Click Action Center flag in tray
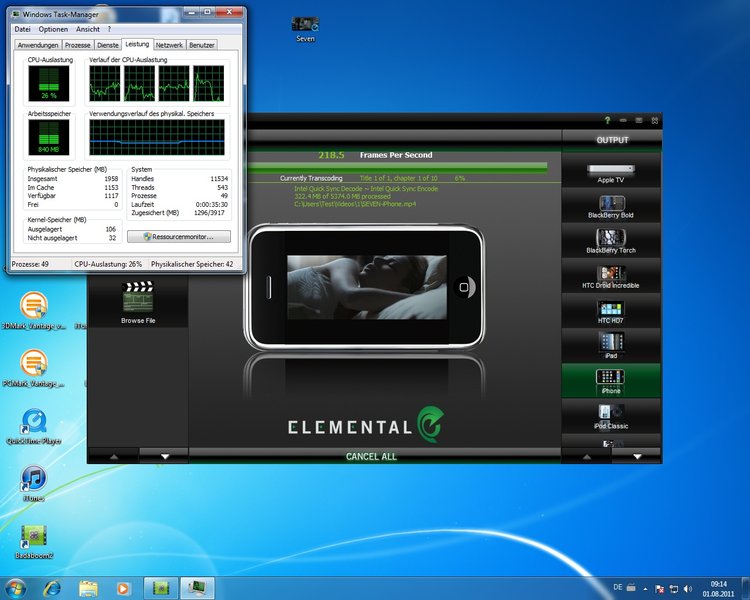Screen dimensions: 750x600 click(660, 589)
